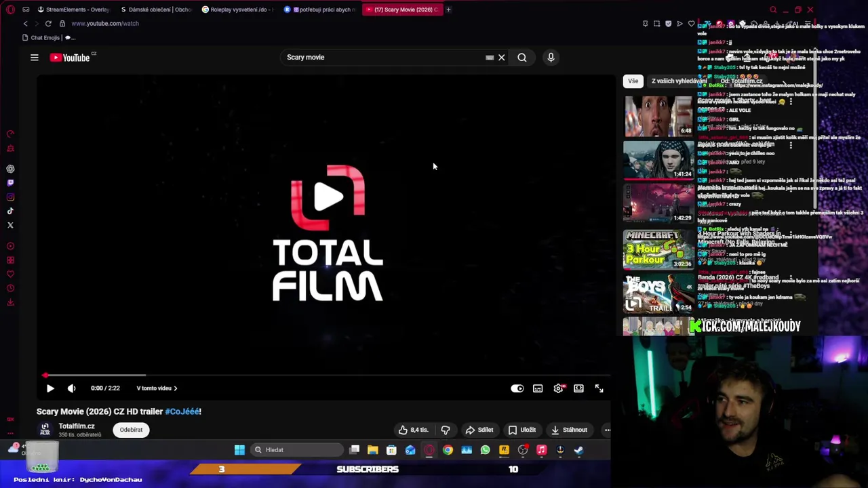Screen dimensions: 868x488
Task: Open the #CoJééé hashtag link
Action: click(183, 411)
